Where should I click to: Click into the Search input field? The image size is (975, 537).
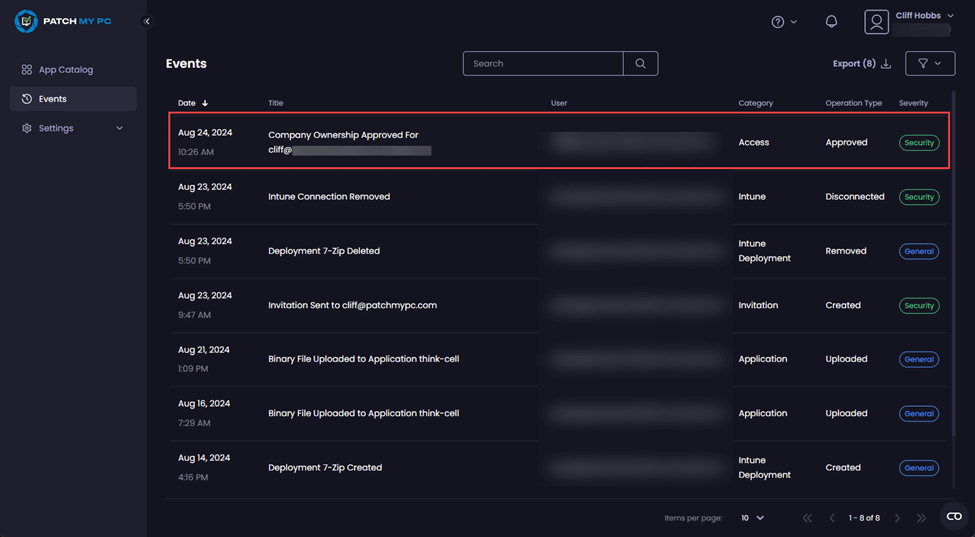pos(543,63)
